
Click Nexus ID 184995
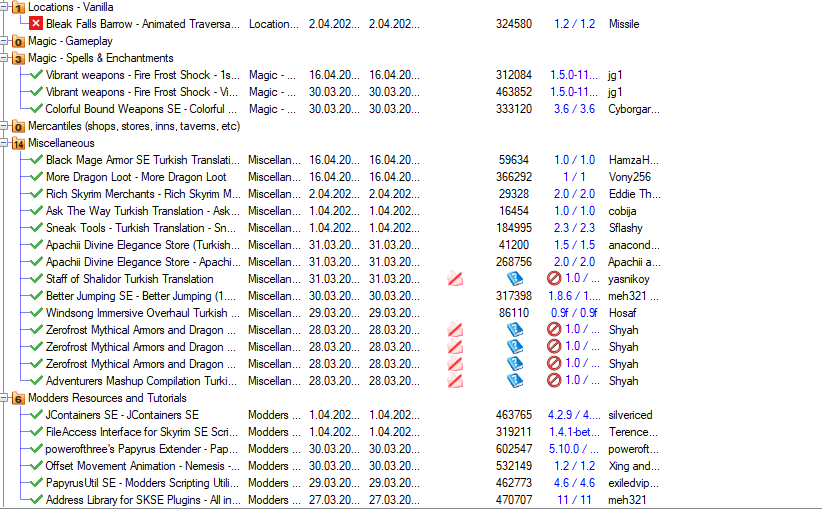point(514,228)
